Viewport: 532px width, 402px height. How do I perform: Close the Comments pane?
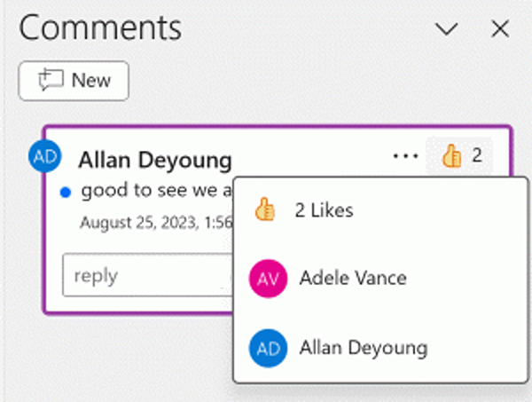(499, 29)
